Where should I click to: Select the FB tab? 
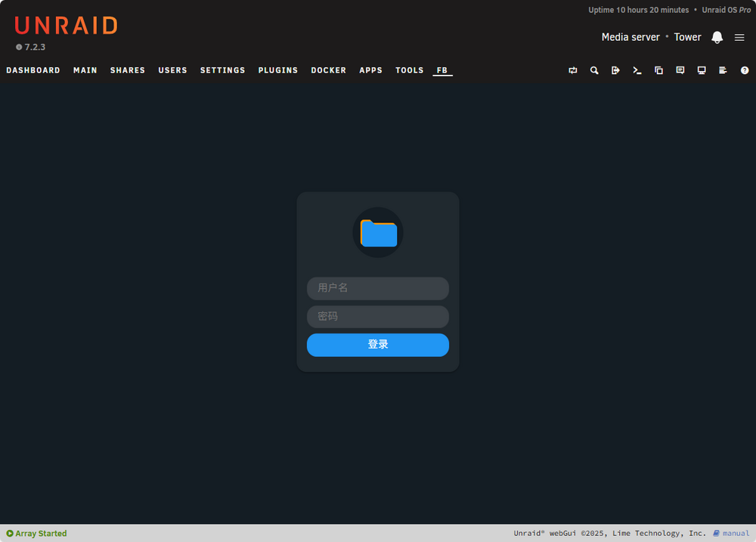442,70
